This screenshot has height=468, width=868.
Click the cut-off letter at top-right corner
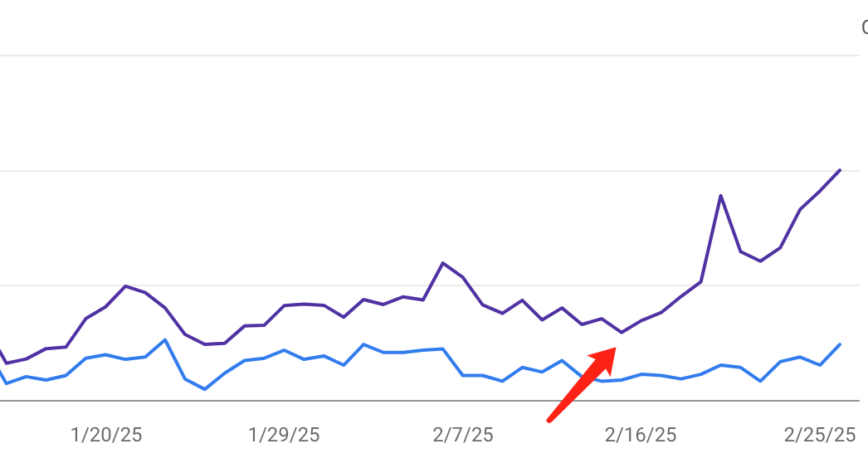point(864,28)
